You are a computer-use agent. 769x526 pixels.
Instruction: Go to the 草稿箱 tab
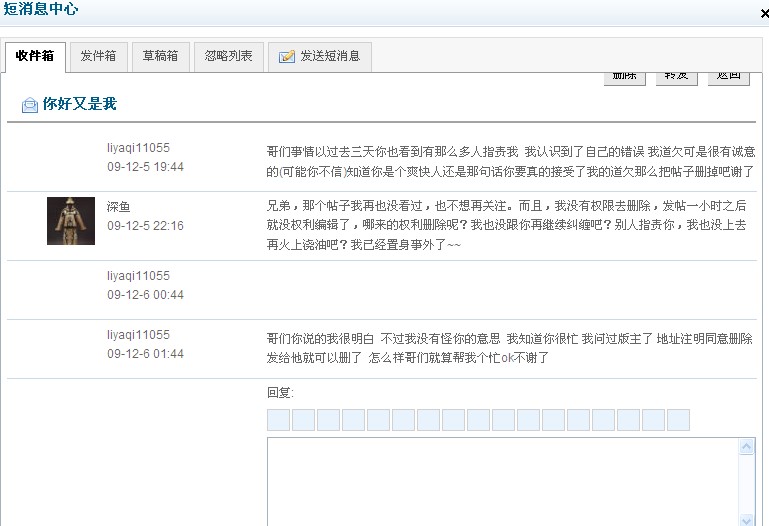tap(160, 57)
